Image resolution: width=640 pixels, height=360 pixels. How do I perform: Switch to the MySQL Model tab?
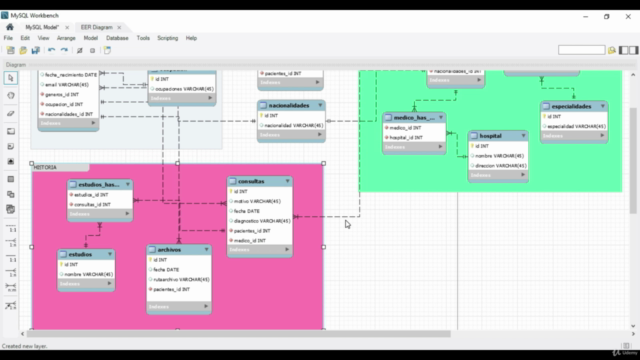[42, 27]
